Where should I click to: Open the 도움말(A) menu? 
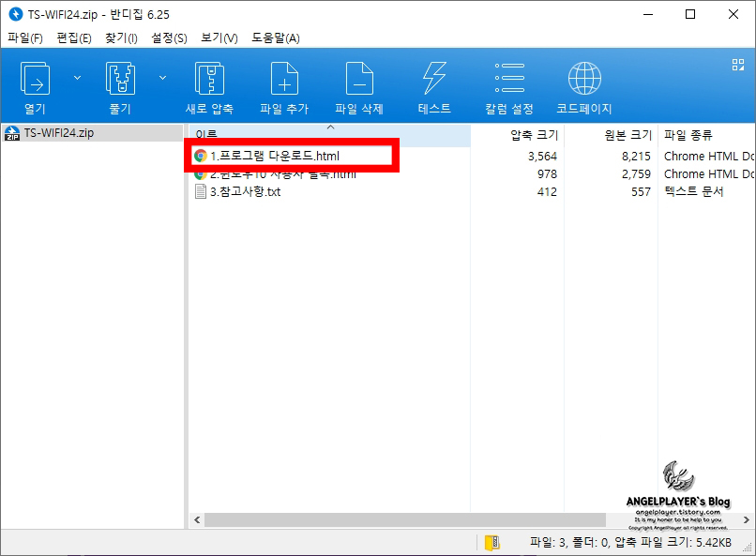(x=276, y=38)
